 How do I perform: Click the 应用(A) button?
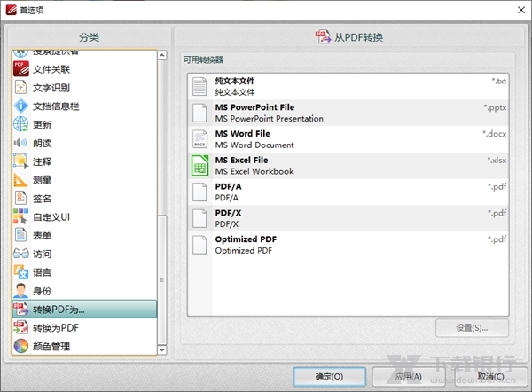click(x=409, y=376)
